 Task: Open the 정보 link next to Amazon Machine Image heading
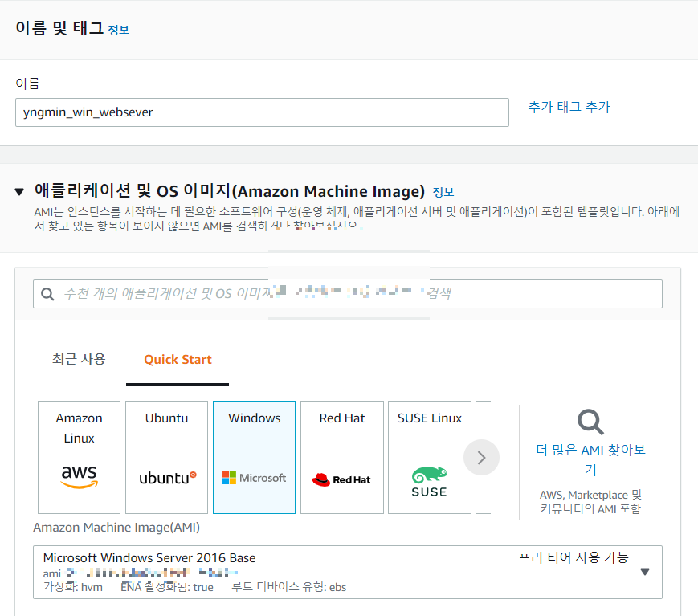[x=443, y=192]
